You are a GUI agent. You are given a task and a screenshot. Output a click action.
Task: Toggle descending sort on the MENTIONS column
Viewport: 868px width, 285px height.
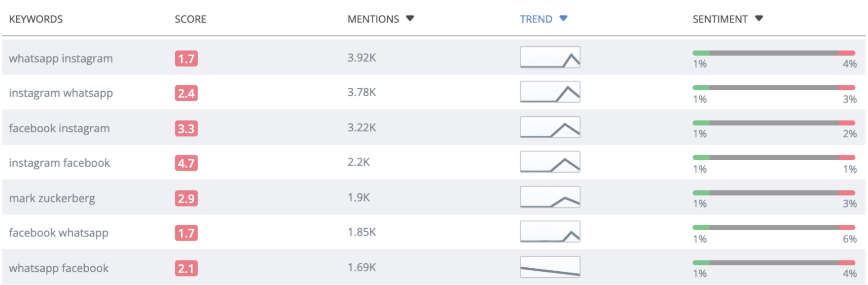[x=373, y=19]
